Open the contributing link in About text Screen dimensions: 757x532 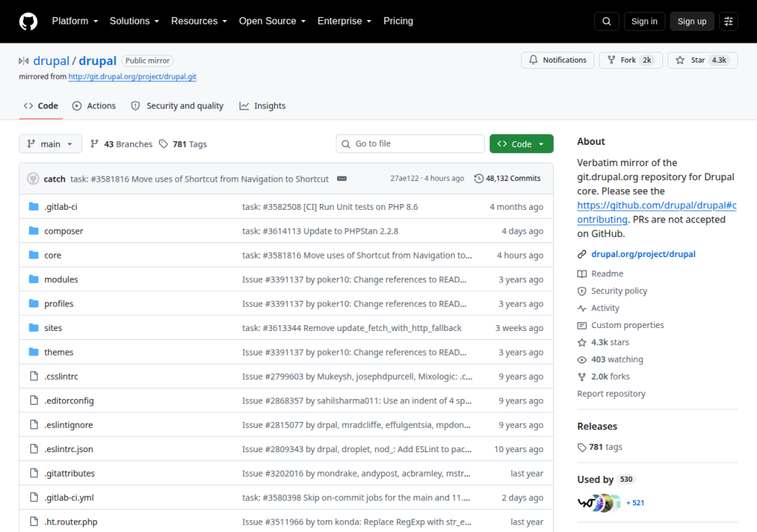pos(656,212)
